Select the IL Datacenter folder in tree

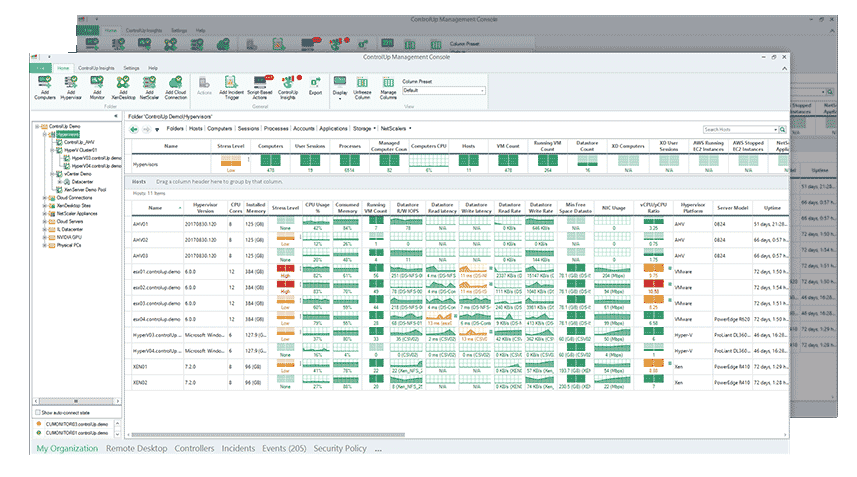(70, 229)
